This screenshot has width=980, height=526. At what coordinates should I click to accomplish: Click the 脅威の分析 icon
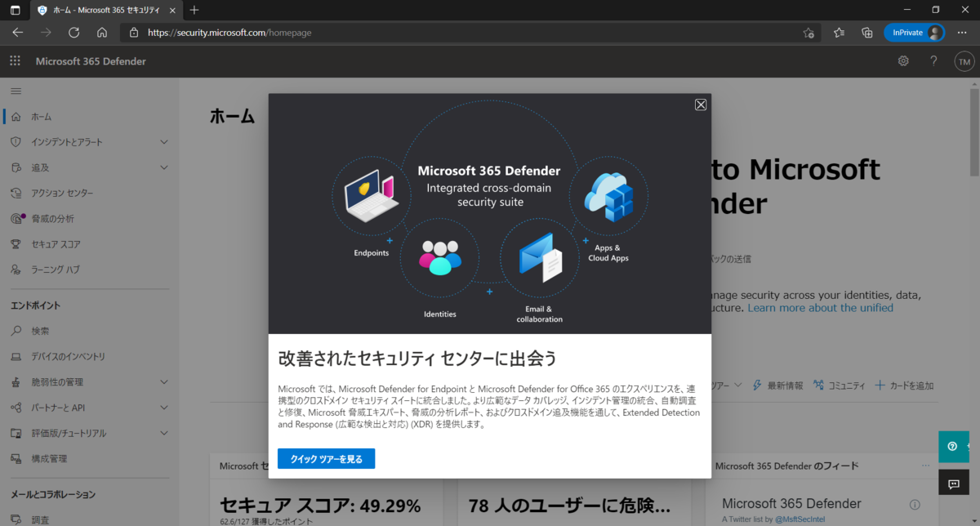point(16,218)
